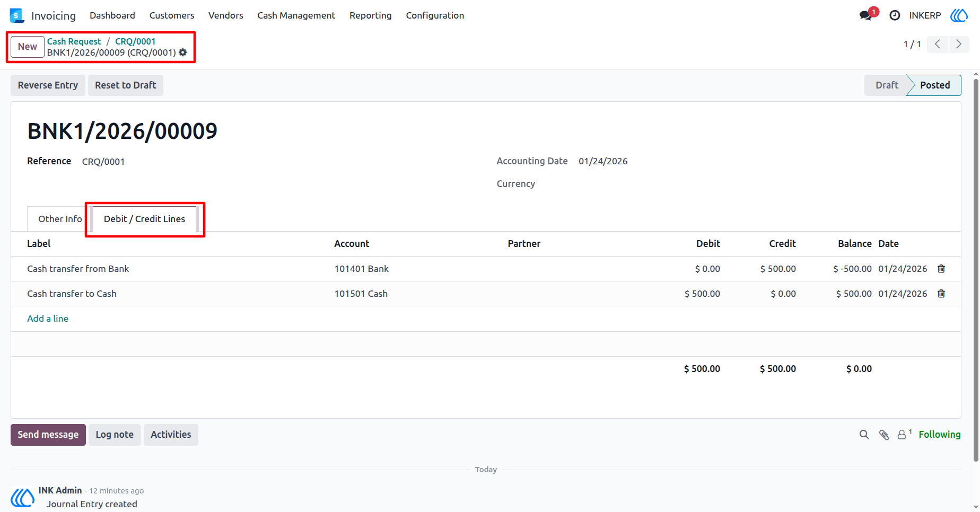Sort by Debit column header
Viewport: 980px width, 512px height.
coord(708,244)
